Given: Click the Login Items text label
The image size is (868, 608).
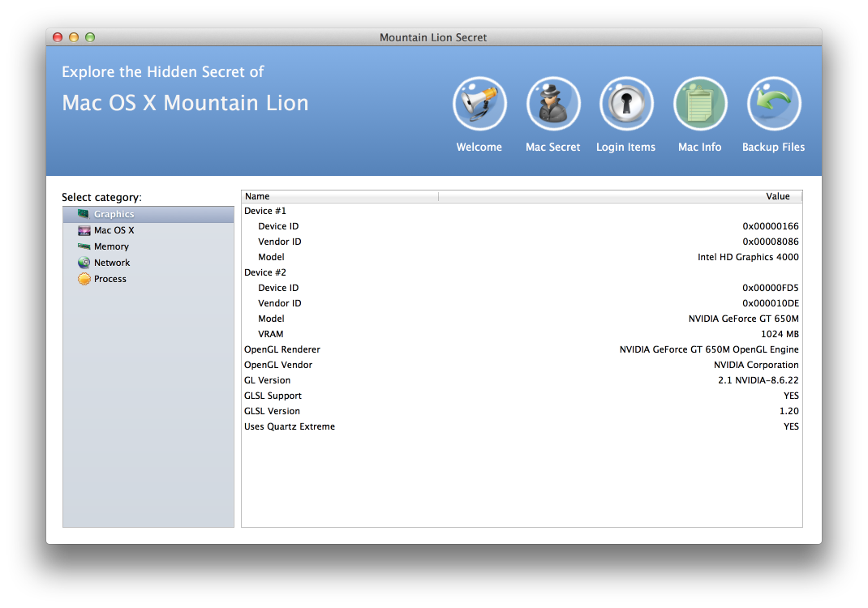Looking at the screenshot, I should tap(625, 148).
